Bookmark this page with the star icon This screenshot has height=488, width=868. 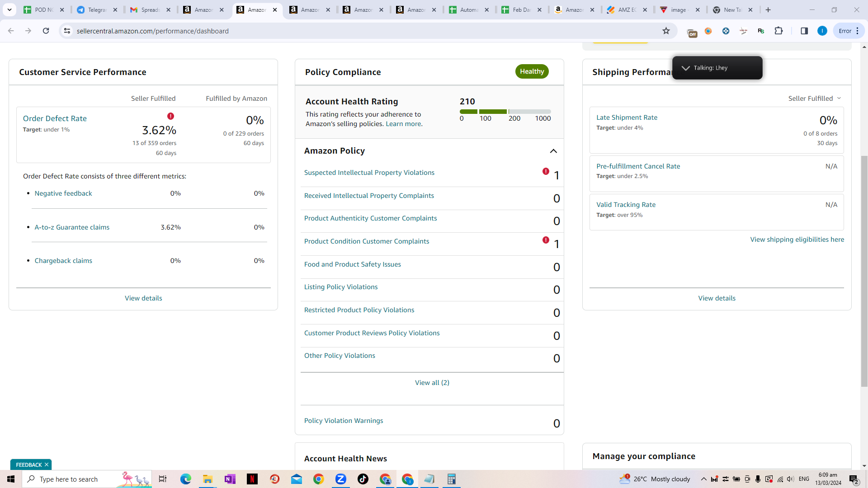[x=666, y=31]
